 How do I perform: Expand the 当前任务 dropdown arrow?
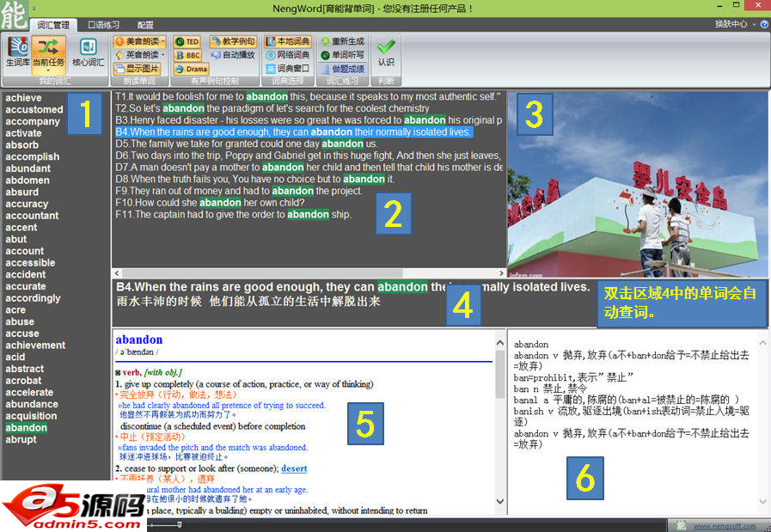point(48,70)
